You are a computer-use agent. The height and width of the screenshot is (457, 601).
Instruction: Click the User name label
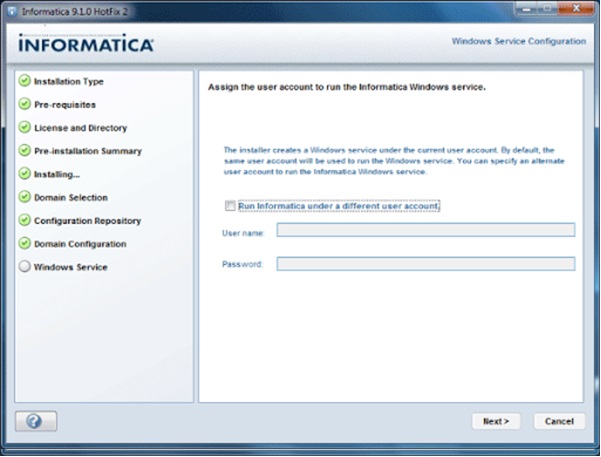243,233
